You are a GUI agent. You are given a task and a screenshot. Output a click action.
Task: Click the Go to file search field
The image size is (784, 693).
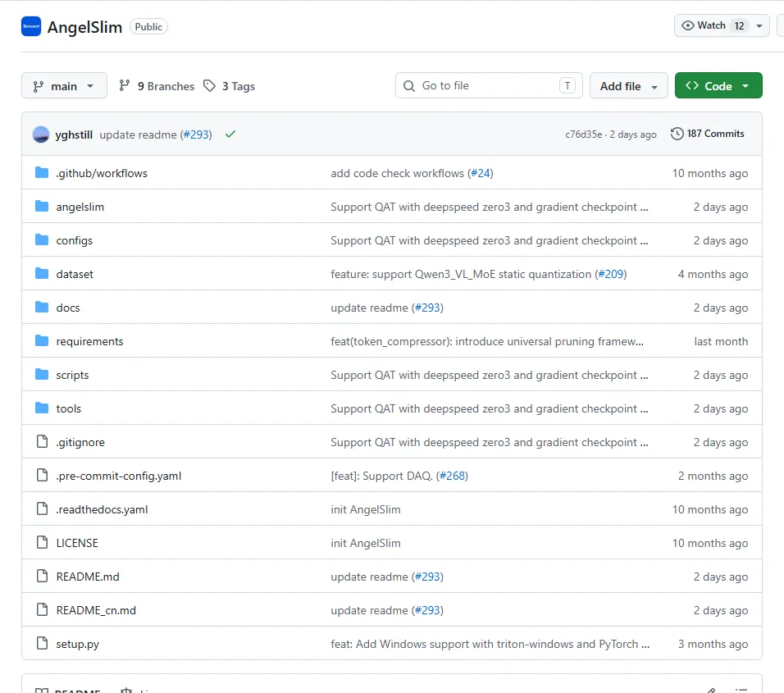coord(489,85)
